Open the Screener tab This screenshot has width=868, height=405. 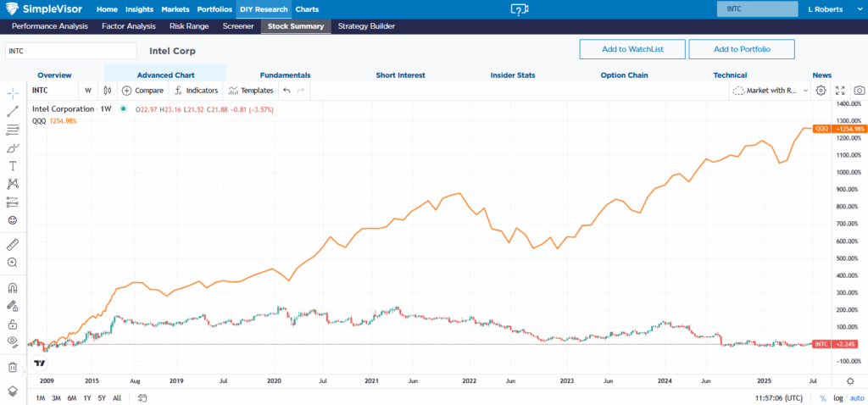click(238, 26)
